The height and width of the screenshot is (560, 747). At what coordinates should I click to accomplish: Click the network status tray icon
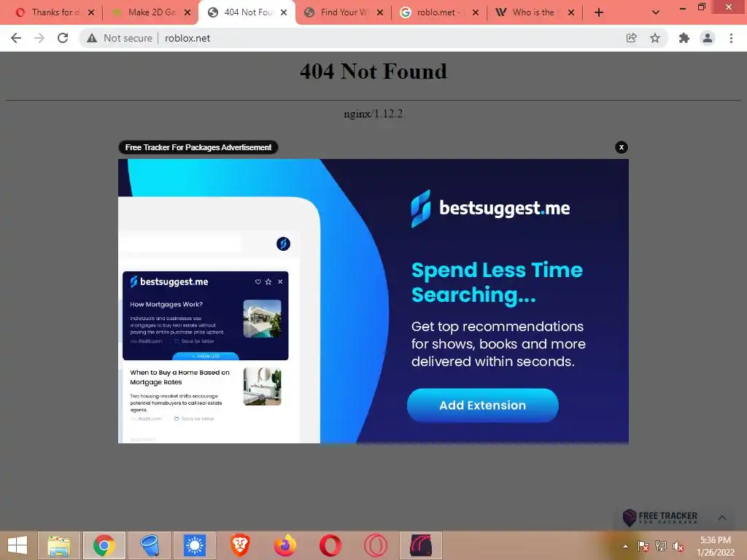(661, 546)
